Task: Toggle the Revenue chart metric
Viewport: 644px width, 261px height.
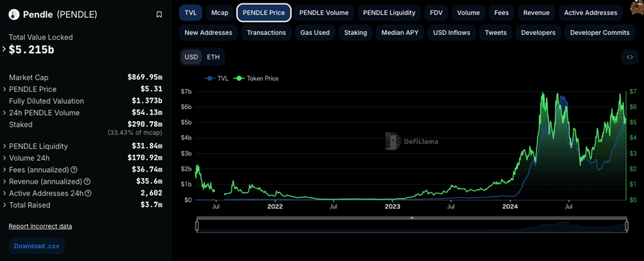Action: pyautogui.click(x=536, y=13)
